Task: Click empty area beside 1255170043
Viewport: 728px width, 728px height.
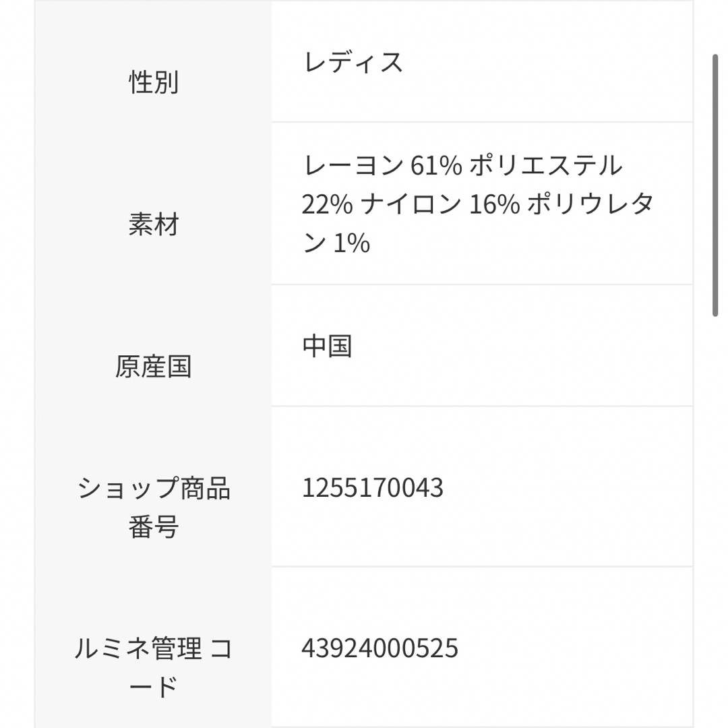Action: tap(566, 488)
